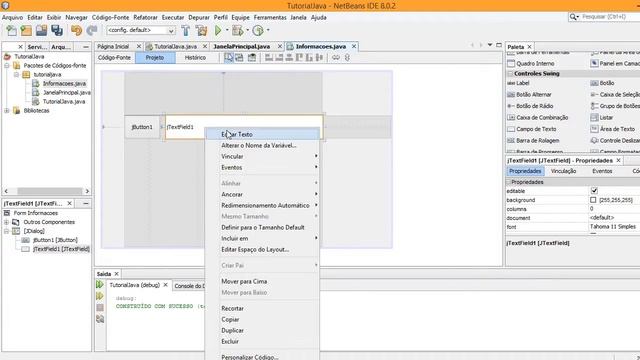Select Informacoes.java in the project tree
Image resolution: width=640 pixels, height=360 pixels.
[x=64, y=84]
